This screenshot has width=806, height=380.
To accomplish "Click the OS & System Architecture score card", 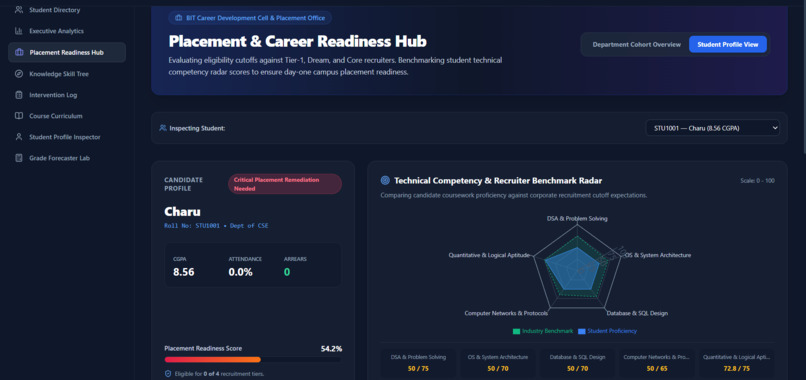I will pyautogui.click(x=498, y=363).
